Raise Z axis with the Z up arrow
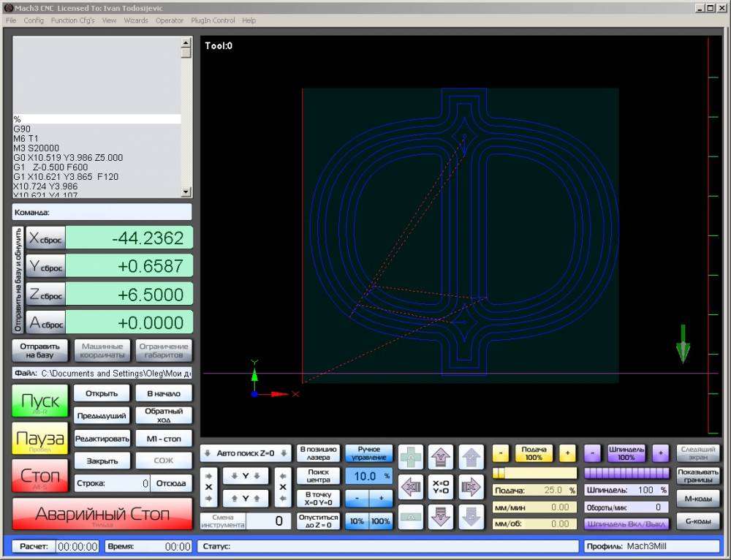731x560 pixels. tap(471, 458)
